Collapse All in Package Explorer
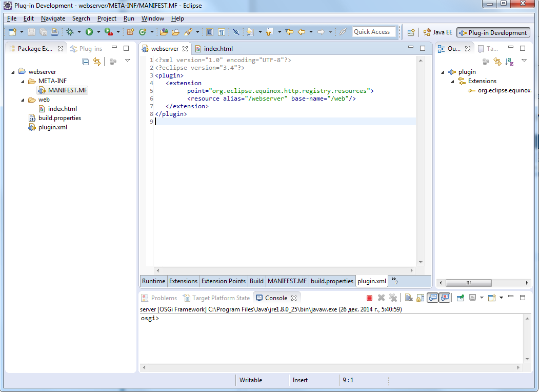539x392 pixels. (x=86, y=62)
